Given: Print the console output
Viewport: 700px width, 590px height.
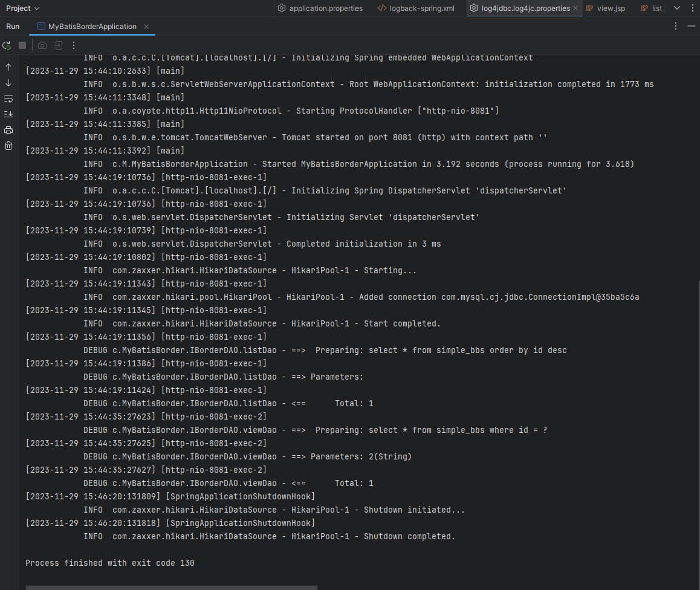Looking at the screenshot, I should [8, 130].
